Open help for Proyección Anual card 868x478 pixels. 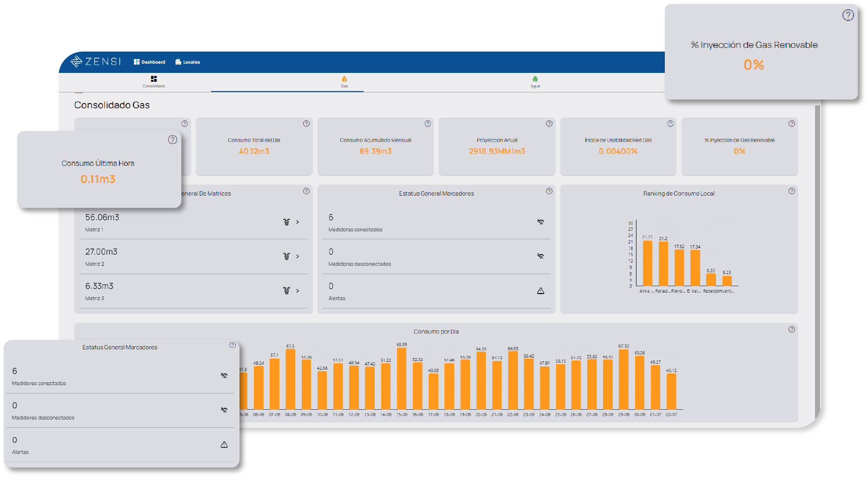(x=549, y=124)
